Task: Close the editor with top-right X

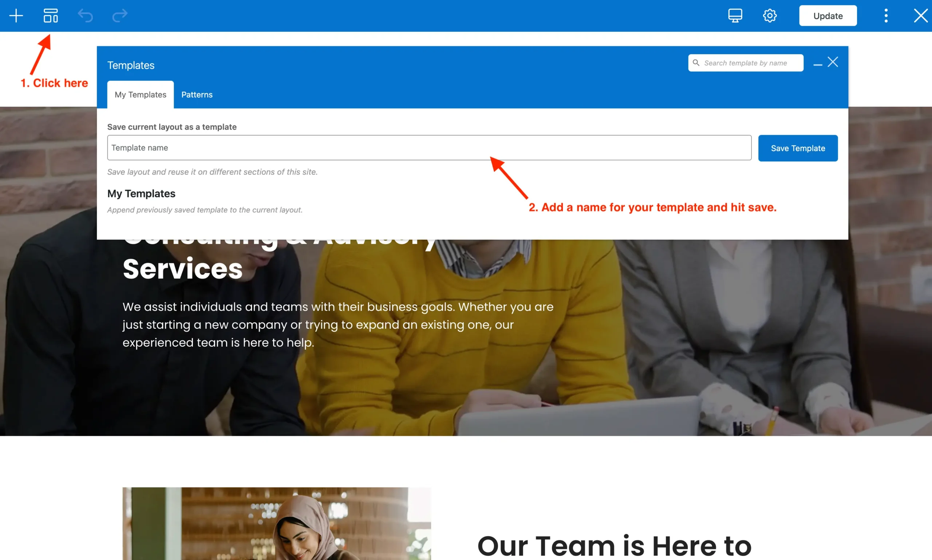Action: (x=921, y=16)
